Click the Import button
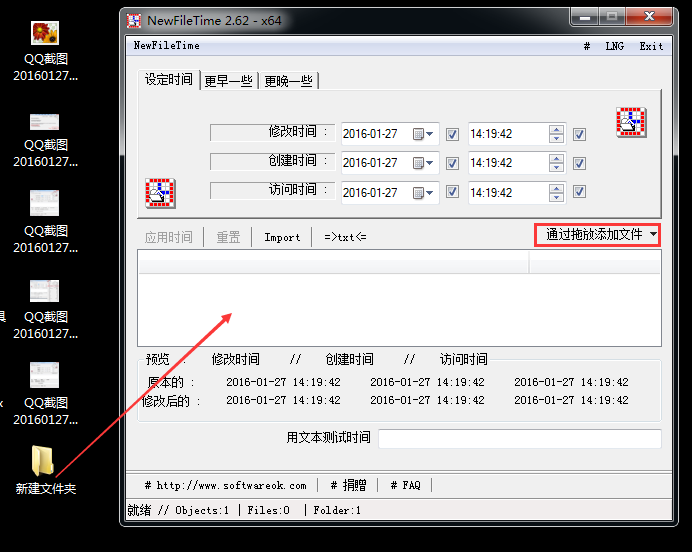This screenshot has height=552, width=692. [282, 237]
